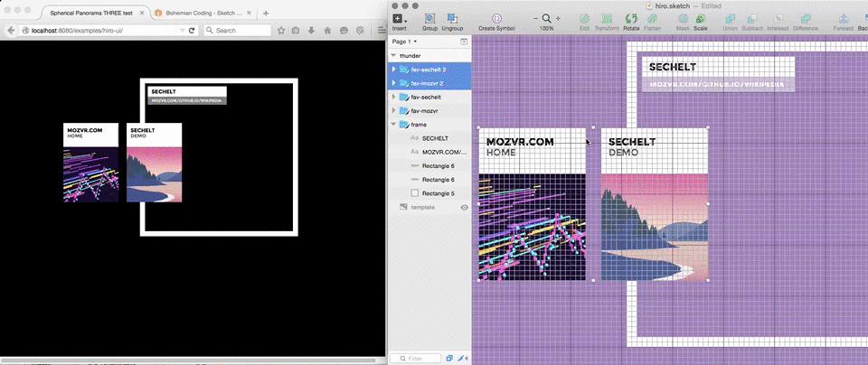Open the Page 1 dropdown

coord(404,42)
